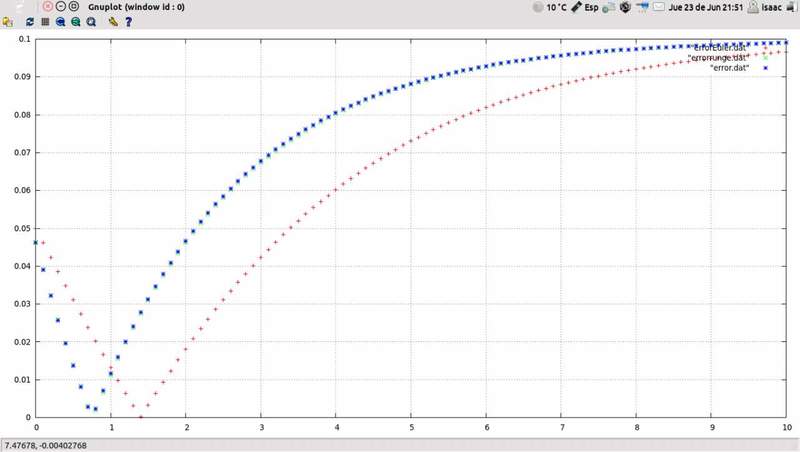This screenshot has height=452, width=800.
Task: Apply the next zoom settings
Action: pos(76,22)
